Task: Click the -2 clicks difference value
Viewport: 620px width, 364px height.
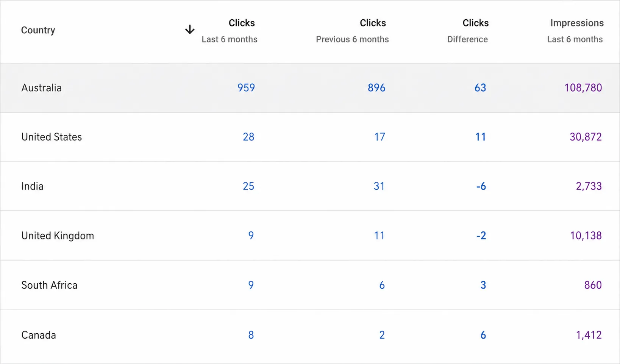Action: [481, 236]
